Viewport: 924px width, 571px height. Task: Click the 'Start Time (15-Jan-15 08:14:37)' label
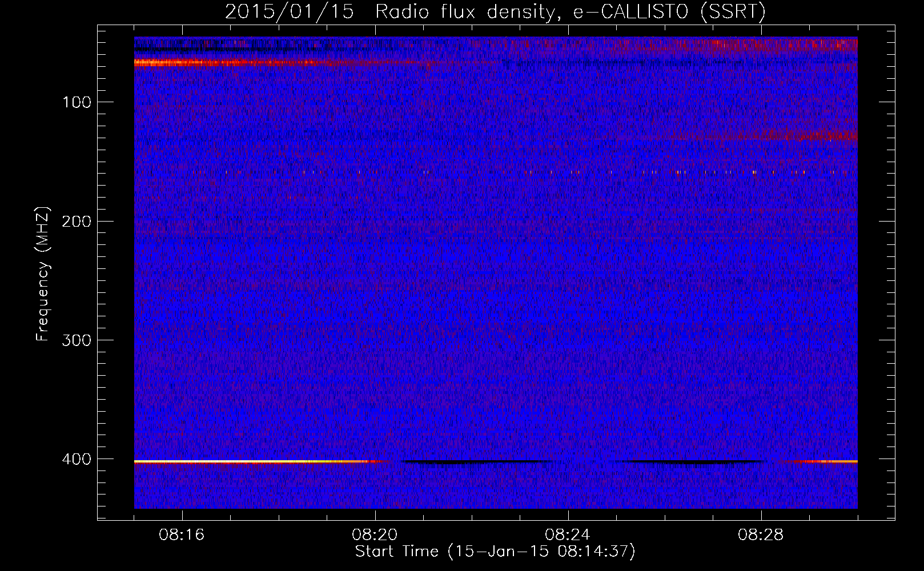[x=495, y=552]
